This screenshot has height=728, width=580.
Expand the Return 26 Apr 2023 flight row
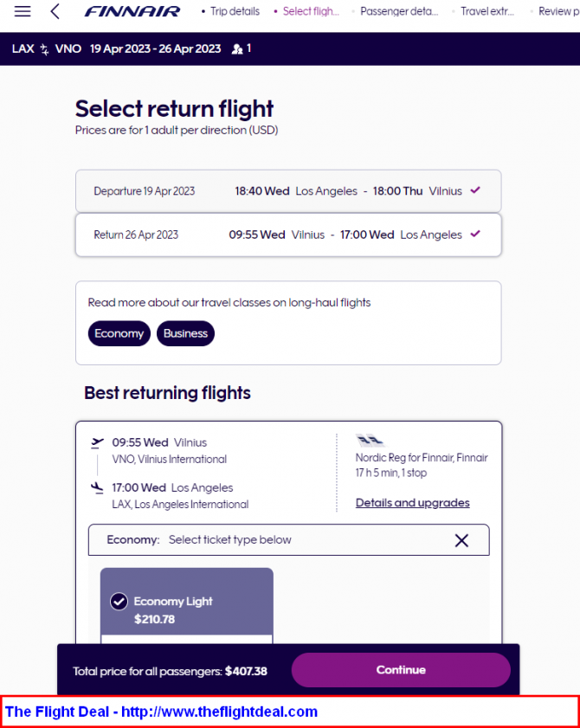click(288, 235)
